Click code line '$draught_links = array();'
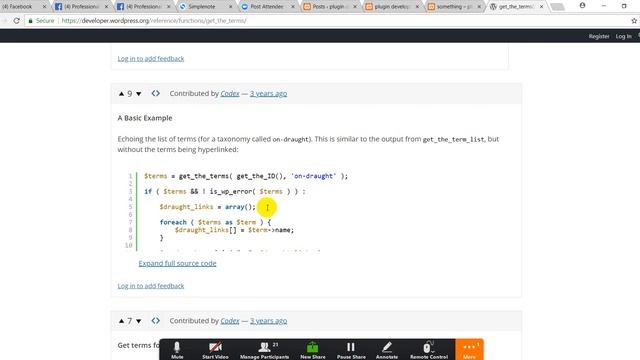 tap(207, 207)
